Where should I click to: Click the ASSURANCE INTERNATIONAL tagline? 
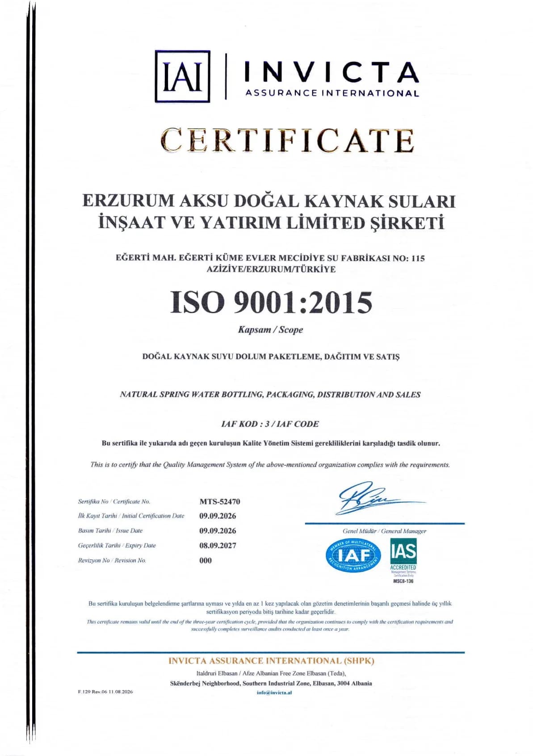(x=332, y=93)
